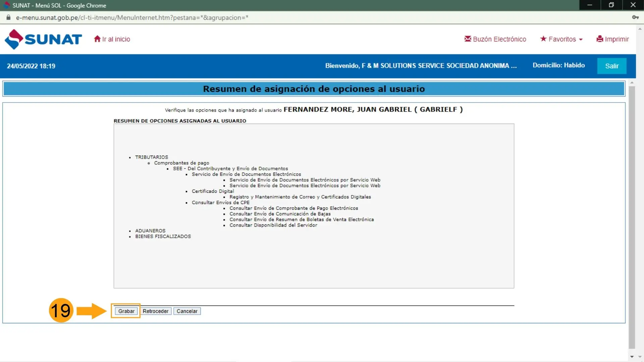Click Registro y Mantenimiento de Correo y Certificados Digitales

300,197
